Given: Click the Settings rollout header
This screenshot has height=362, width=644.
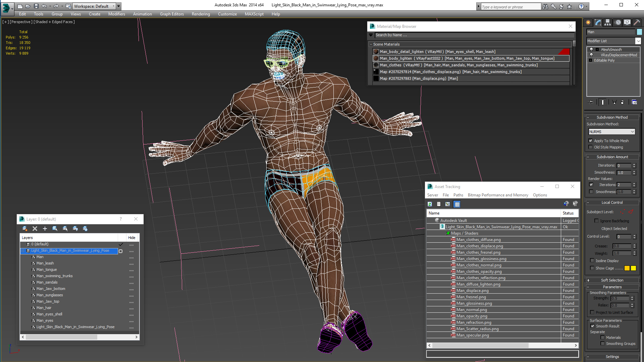Looking at the screenshot, I should (612, 357).
